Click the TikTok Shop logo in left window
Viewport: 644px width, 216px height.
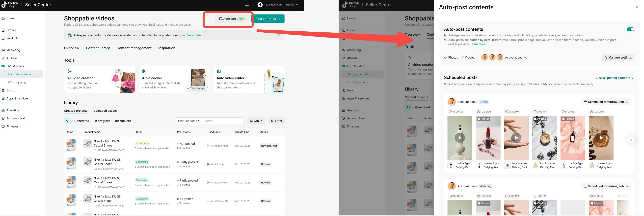(10, 4)
